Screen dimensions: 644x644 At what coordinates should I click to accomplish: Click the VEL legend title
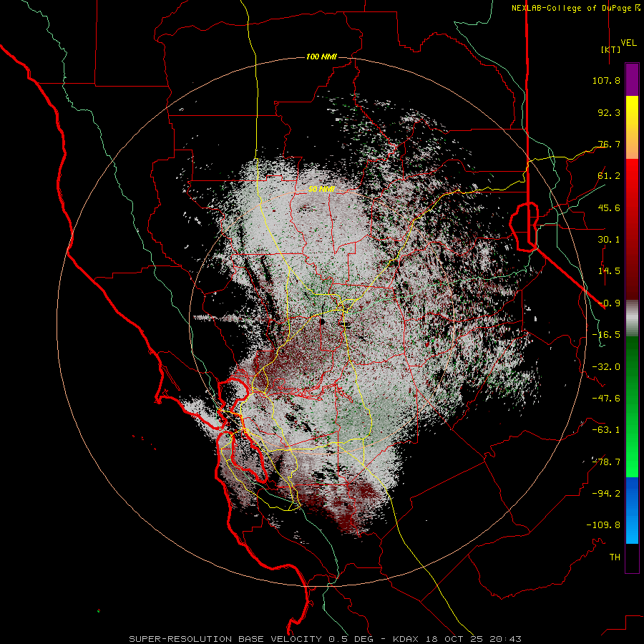pyautogui.click(x=628, y=43)
